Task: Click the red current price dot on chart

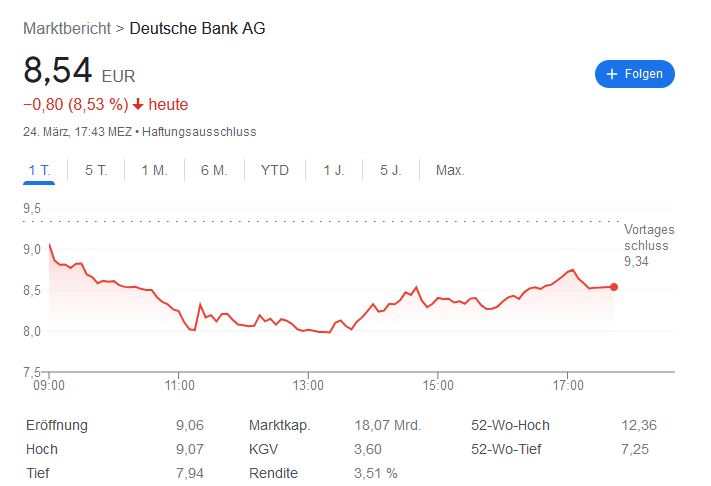Action: click(x=614, y=287)
